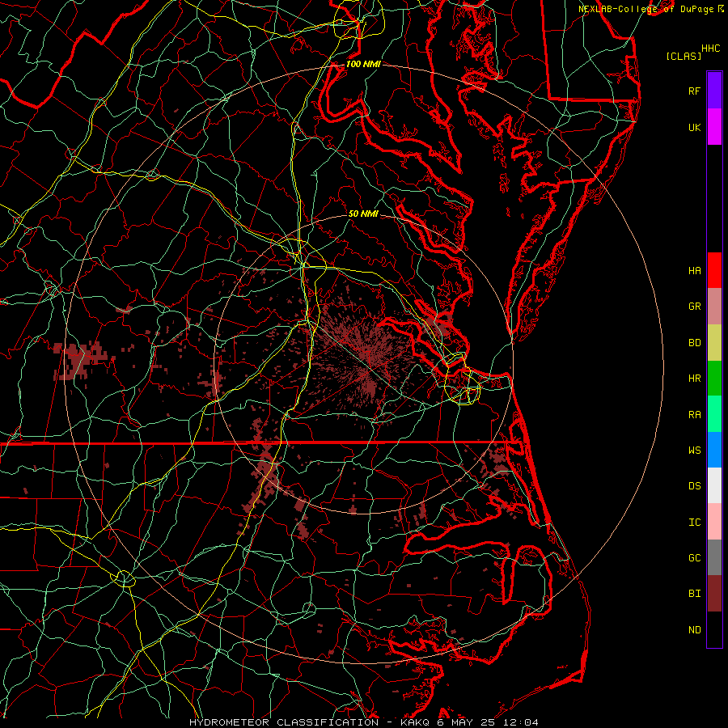
Task: Click the UK magenta legend swatch
Action: (714, 127)
